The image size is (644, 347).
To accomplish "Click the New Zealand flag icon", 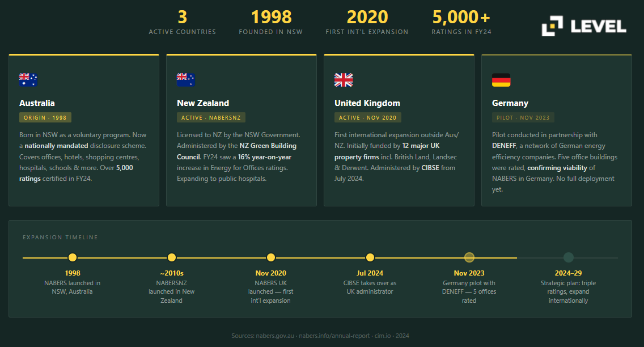I will click(x=187, y=80).
